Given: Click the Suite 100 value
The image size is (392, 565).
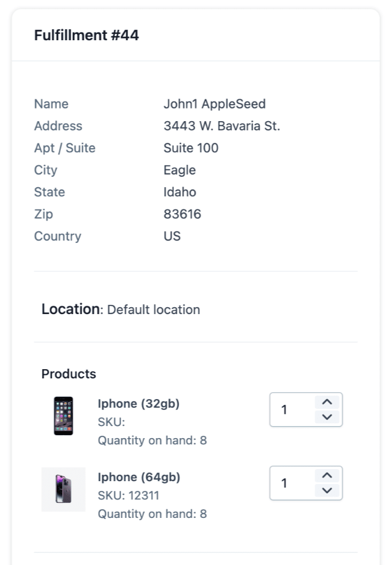Looking at the screenshot, I should pos(191,148).
